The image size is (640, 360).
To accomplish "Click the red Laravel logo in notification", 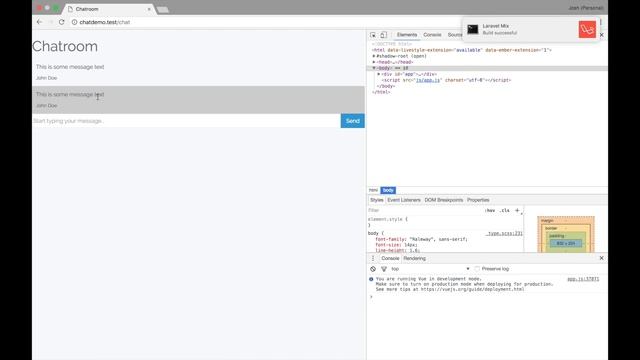I will pos(587,29).
